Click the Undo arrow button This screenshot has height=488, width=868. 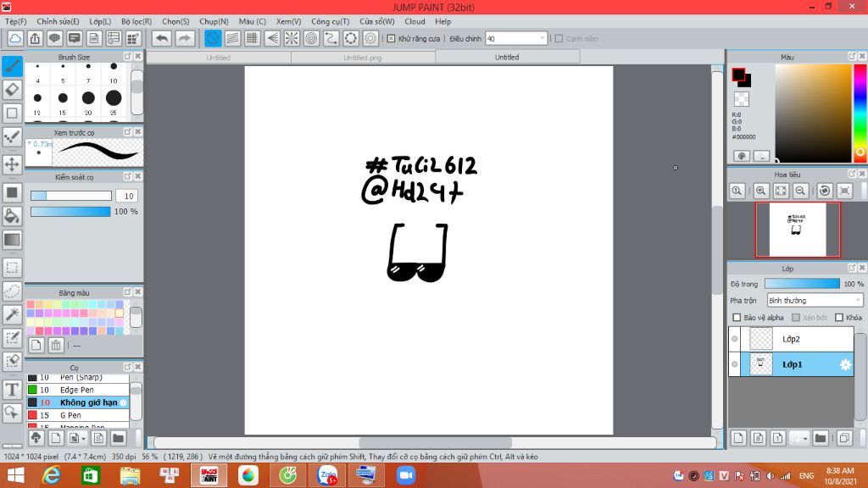162,38
